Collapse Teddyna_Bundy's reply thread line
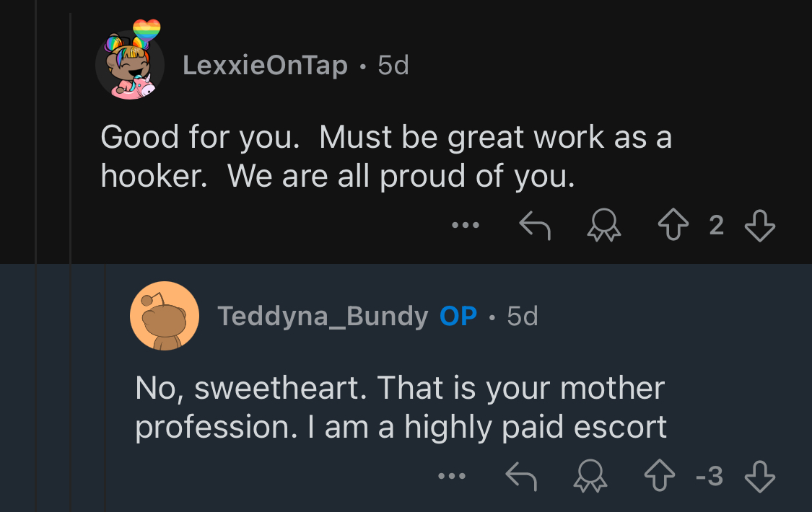This screenshot has height=512, width=812. coord(105,388)
